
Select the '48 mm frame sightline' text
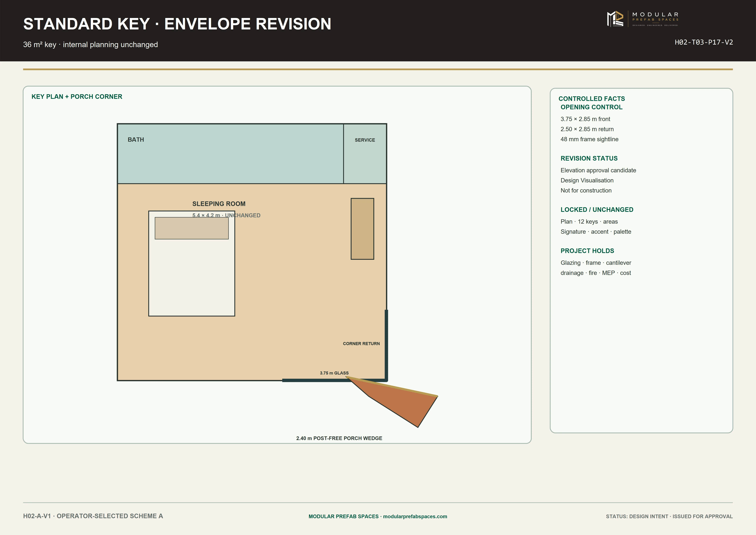pos(589,139)
